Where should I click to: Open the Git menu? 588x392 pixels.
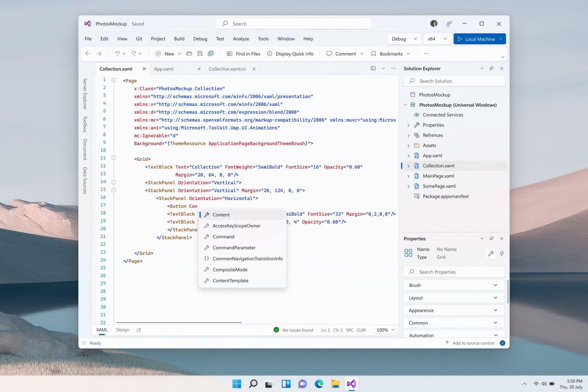pos(139,39)
